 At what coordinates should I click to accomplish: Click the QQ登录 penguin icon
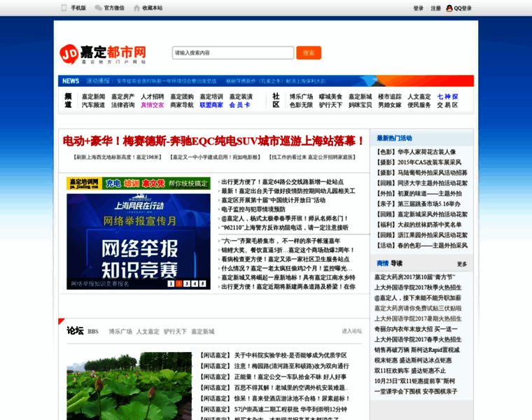coord(449,8)
